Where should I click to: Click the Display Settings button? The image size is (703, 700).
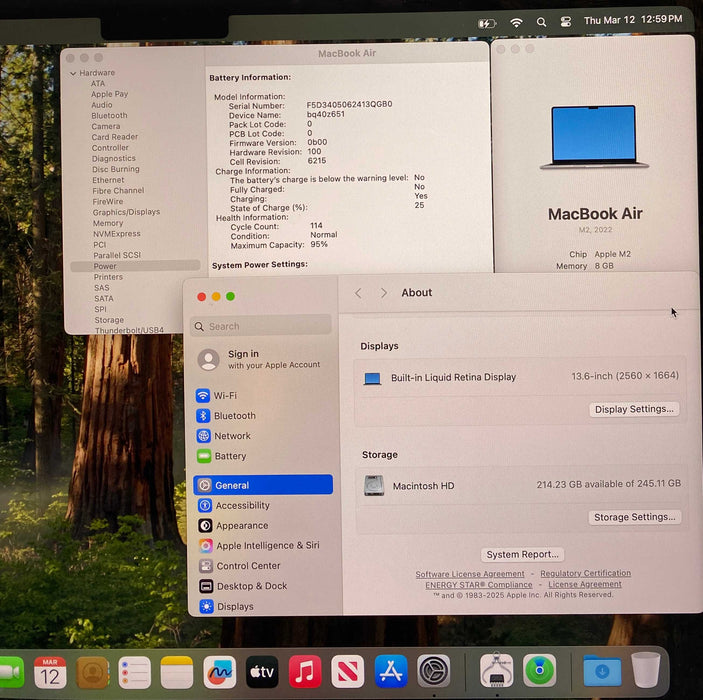click(634, 409)
